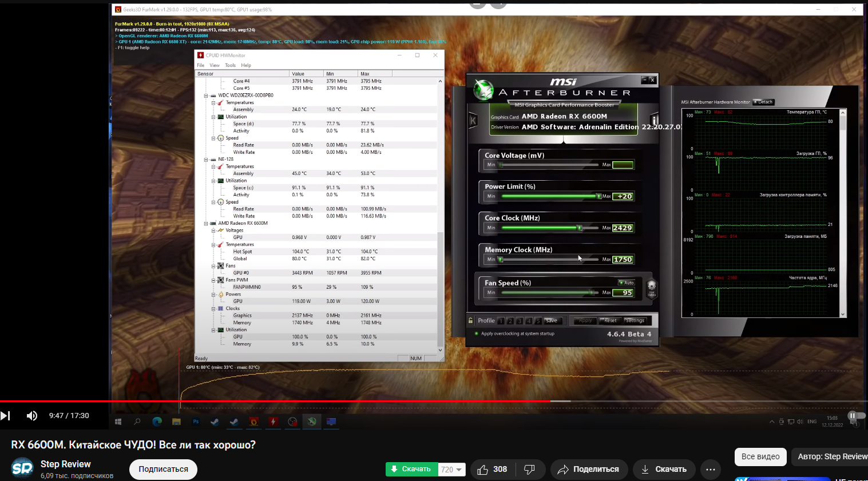Open Afterburner Kombustor K button
The image size is (868, 481).
[473, 120]
